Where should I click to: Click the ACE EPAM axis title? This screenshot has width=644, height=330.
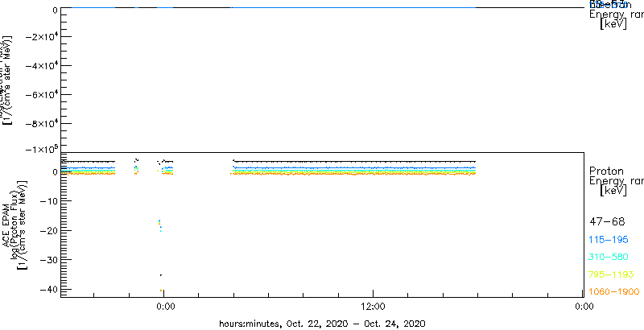click(x=6, y=225)
